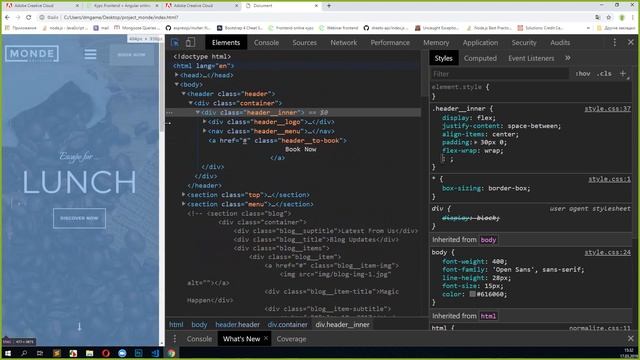The width and height of the screenshot is (640, 360).
Task: Click the BOOK NOW button on page
Action: coord(131,54)
